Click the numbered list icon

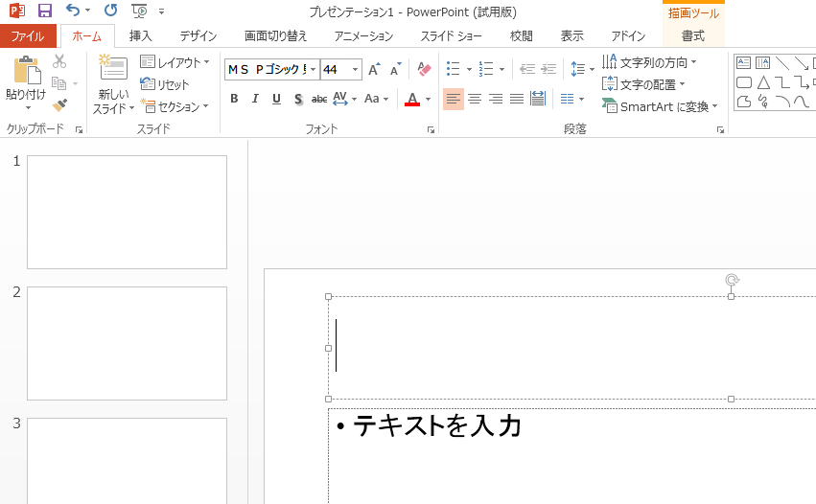point(486,69)
